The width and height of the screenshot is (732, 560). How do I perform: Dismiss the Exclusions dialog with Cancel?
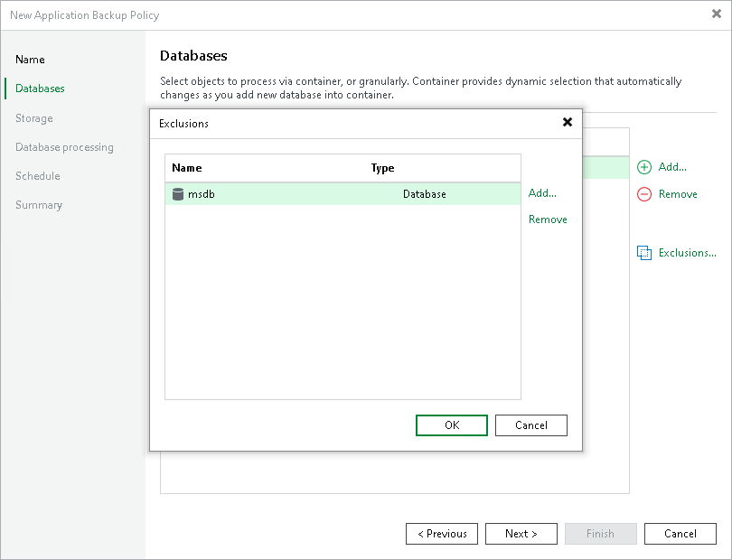click(x=530, y=425)
